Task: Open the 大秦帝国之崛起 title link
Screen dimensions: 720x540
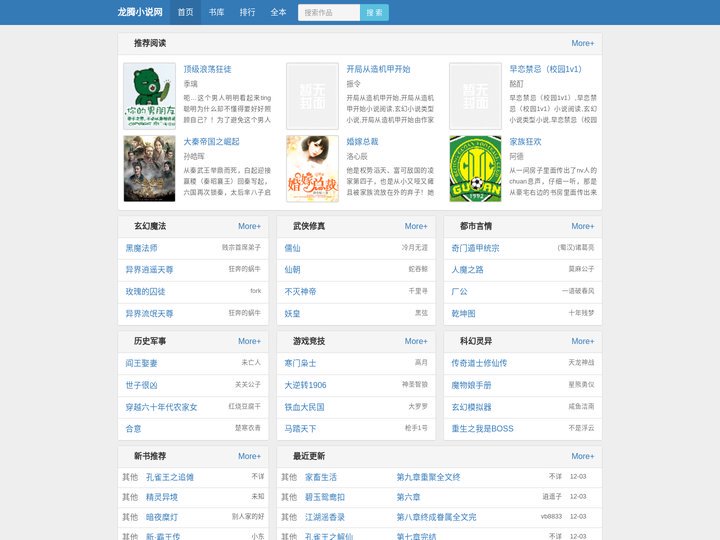Action: coord(212,142)
